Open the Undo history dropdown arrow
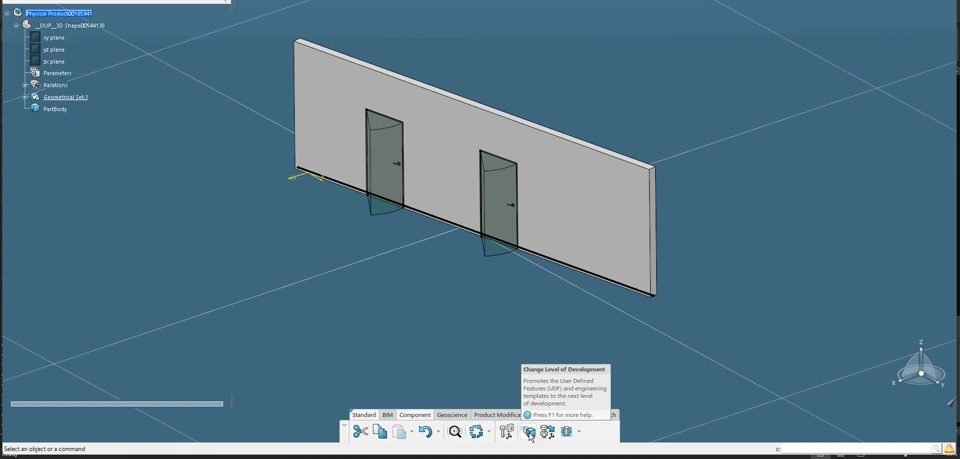This screenshot has width=960, height=459. point(438,431)
